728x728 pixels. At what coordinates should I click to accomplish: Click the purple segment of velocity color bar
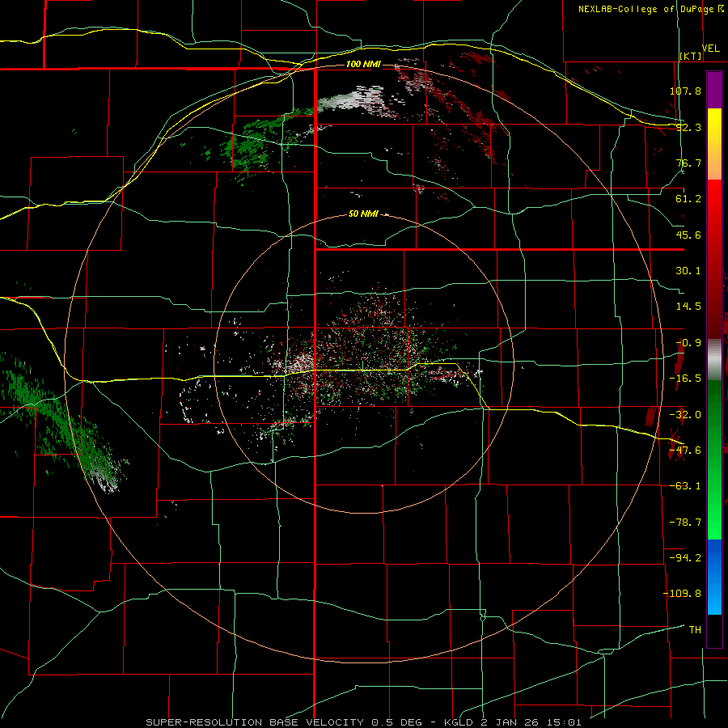(x=714, y=90)
